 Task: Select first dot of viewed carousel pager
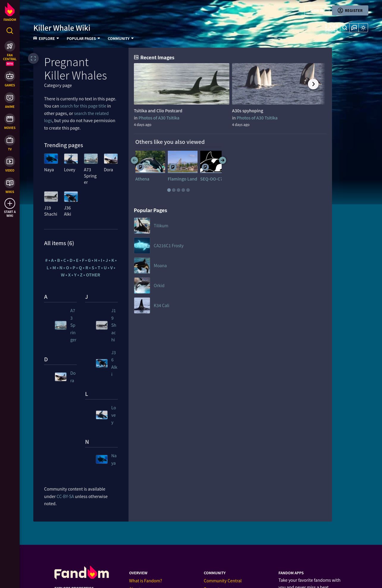point(169,190)
